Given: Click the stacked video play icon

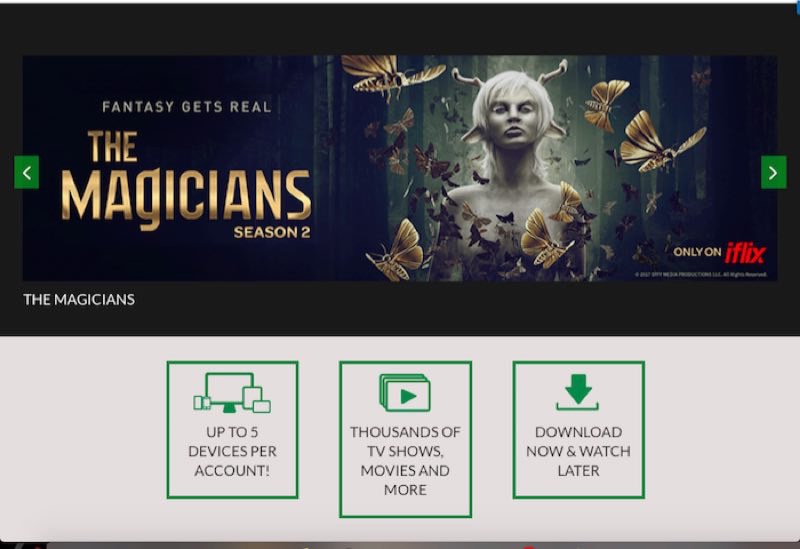Looking at the screenshot, I should [x=405, y=392].
